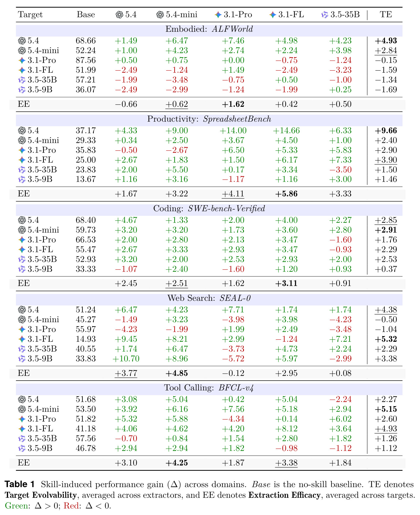Click the OpenAI icon in the 5.4 column header
Viewport: 420px width, 515px height.
119,15
